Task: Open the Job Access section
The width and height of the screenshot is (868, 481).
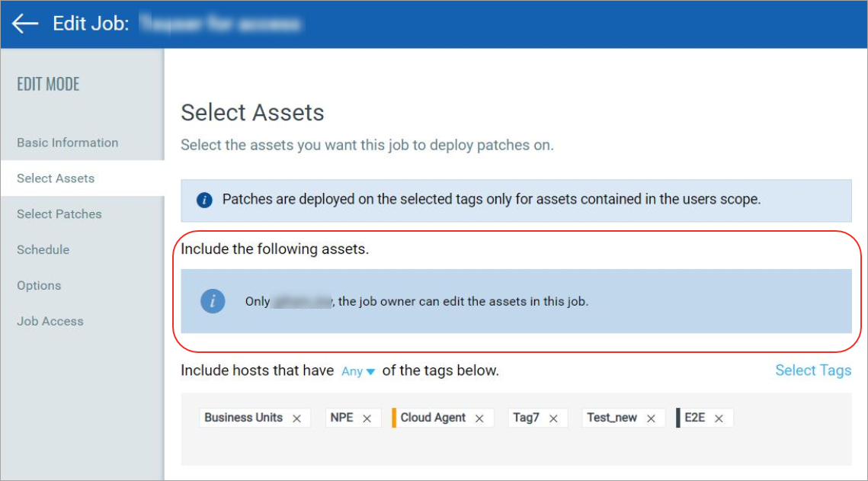Action: pyautogui.click(x=50, y=321)
